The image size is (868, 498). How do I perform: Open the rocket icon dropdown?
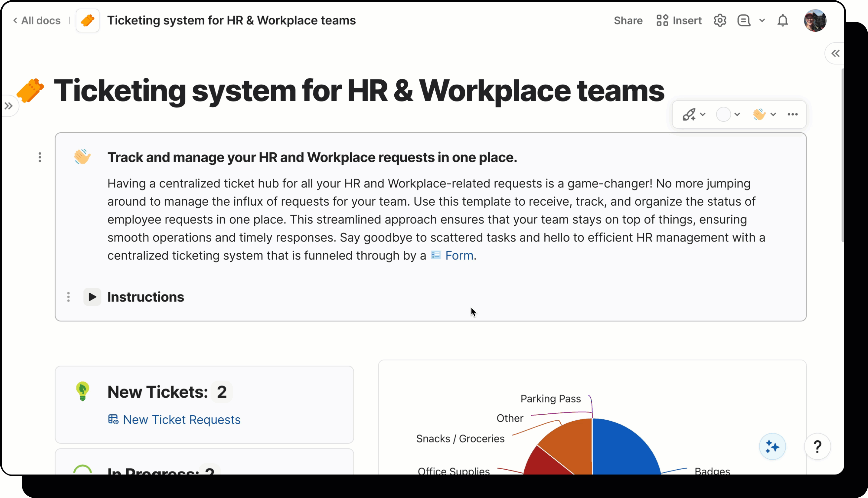coord(693,114)
